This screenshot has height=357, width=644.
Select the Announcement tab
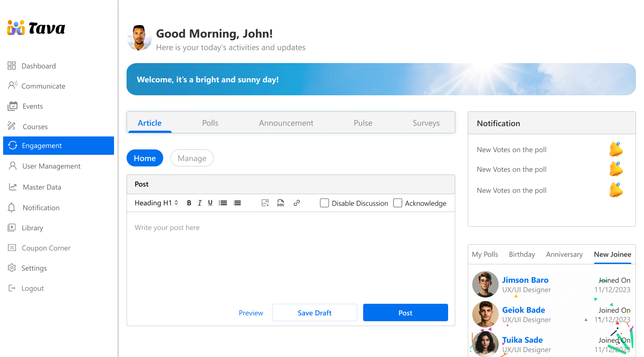(x=286, y=123)
